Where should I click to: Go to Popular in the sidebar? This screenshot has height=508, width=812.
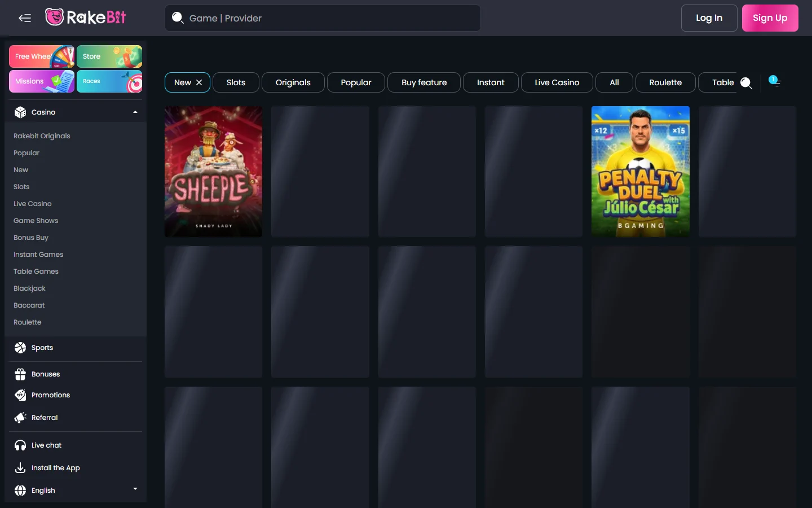click(27, 153)
